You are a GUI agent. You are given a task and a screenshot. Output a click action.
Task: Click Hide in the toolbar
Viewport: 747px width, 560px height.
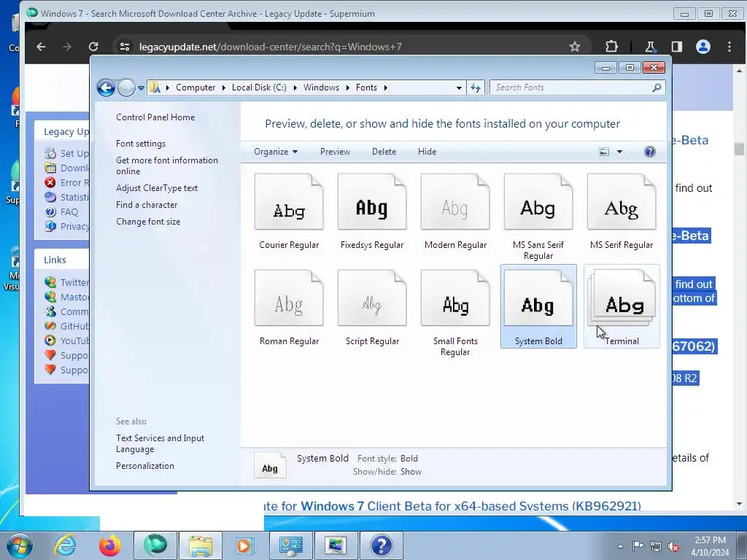point(427,152)
